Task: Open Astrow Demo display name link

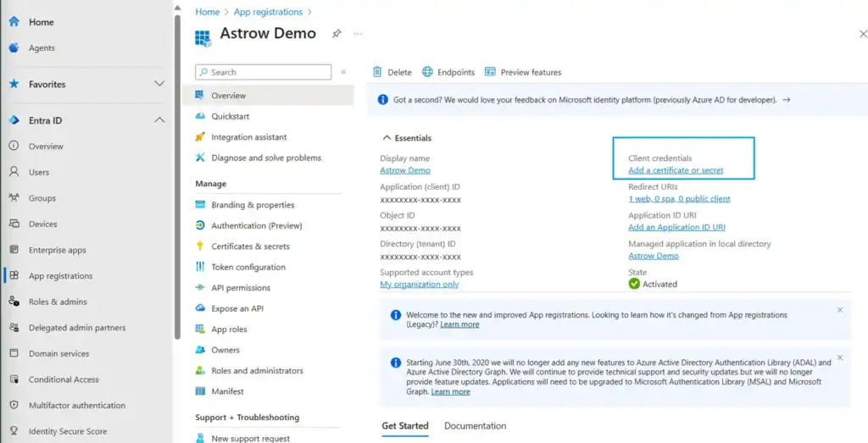Action: click(x=405, y=170)
